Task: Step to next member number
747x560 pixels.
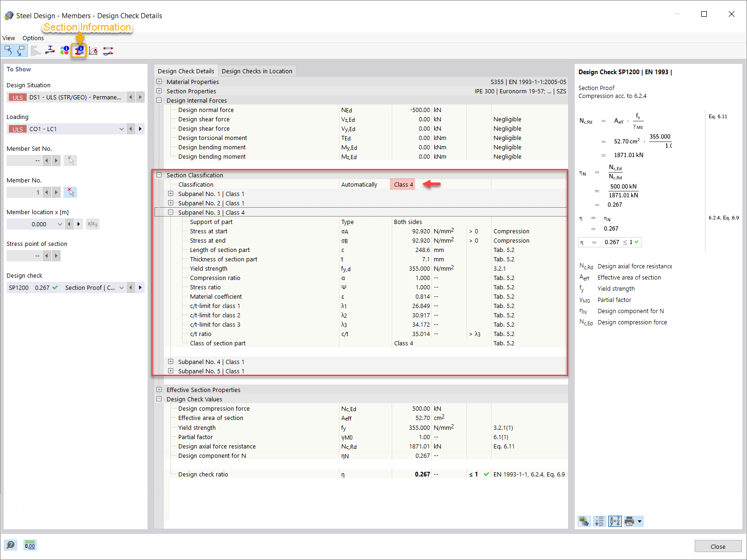Action: pos(56,192)
